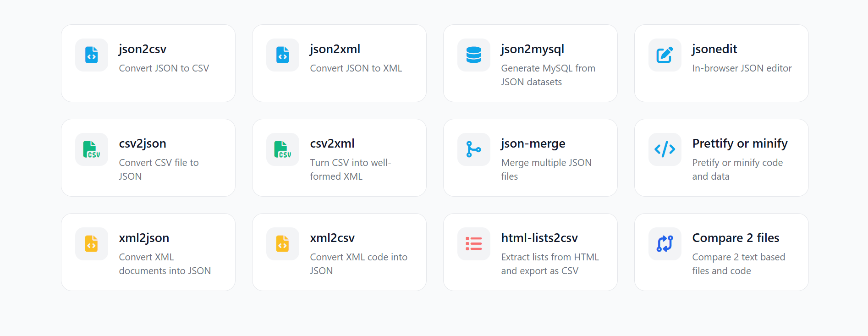
Task: Go to the jsonedit in-browser editor title
Action: click(714, 49)
